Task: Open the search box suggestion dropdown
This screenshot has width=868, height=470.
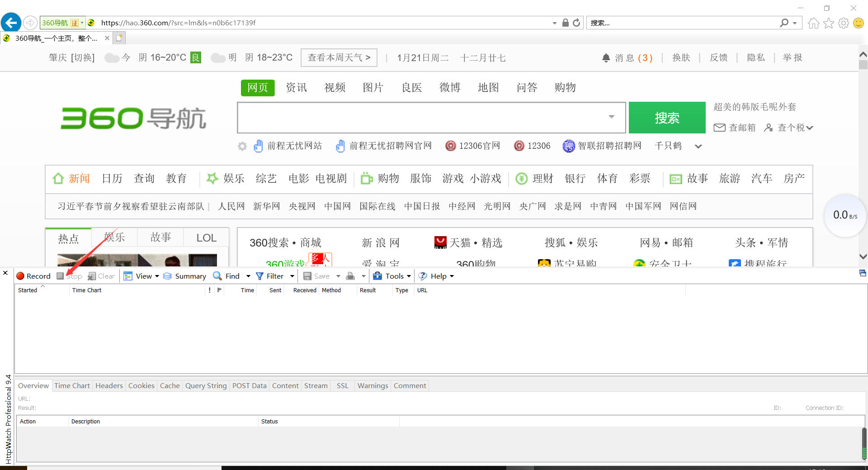Action: pyautogui.click(x=612, y=118)
